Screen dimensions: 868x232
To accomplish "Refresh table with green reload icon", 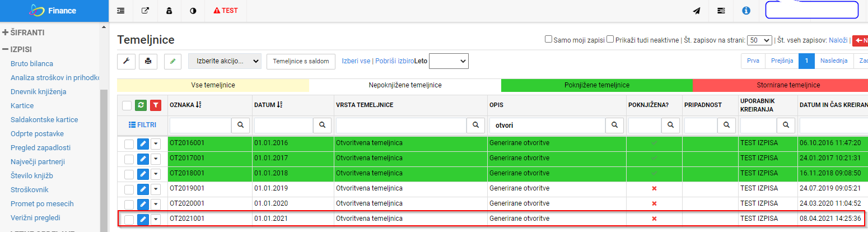I will (x=141, y=105).
